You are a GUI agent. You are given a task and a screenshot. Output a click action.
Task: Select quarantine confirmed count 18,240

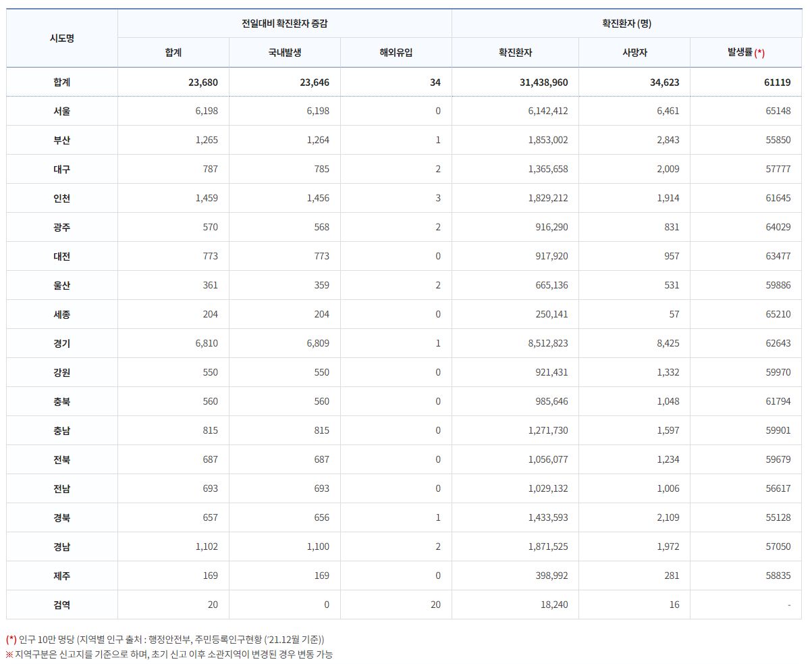click(554, 605)
